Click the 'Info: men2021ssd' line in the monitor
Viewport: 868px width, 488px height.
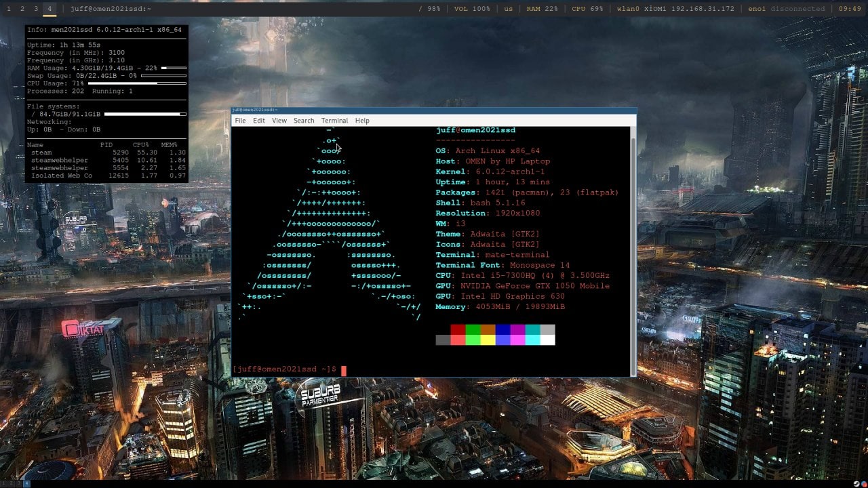tap(104, 30)
